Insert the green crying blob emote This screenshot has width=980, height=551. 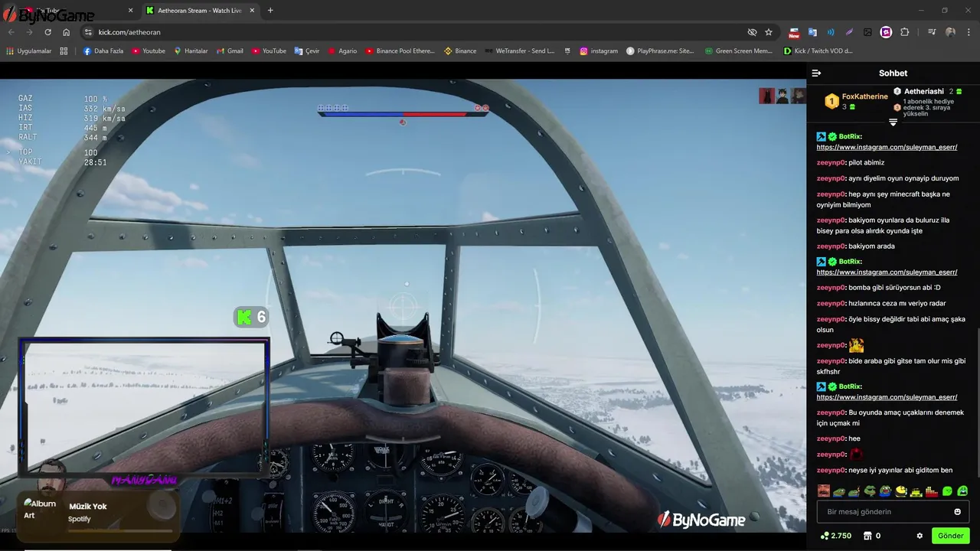[x=962, y=491]
